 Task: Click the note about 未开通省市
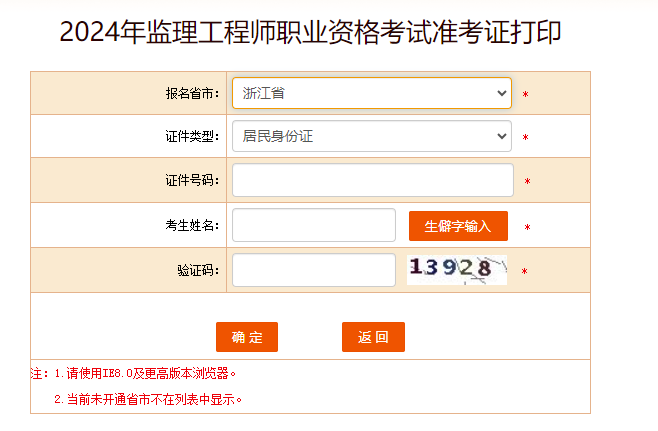pyautogui.click(x=149, y=399)
